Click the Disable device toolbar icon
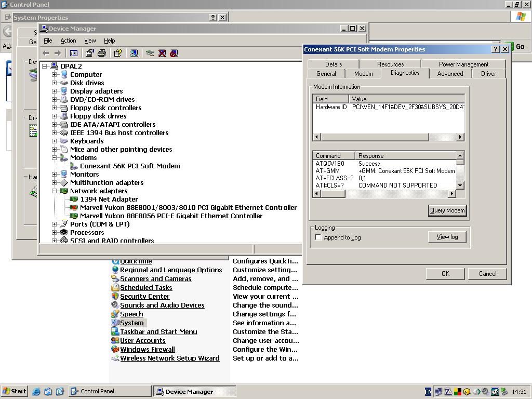The height and width of the screenshot is (399, 532). pos(174,54)
